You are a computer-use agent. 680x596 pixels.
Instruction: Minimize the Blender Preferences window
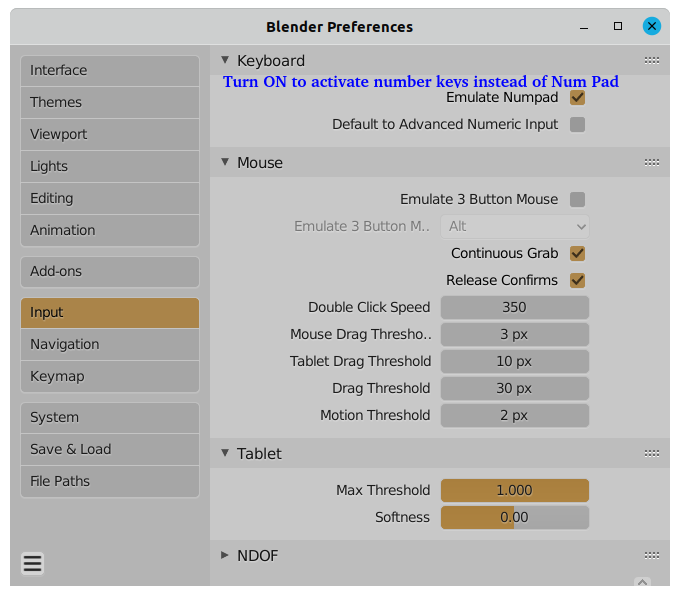pyautogui.click(x=584, y=28)
